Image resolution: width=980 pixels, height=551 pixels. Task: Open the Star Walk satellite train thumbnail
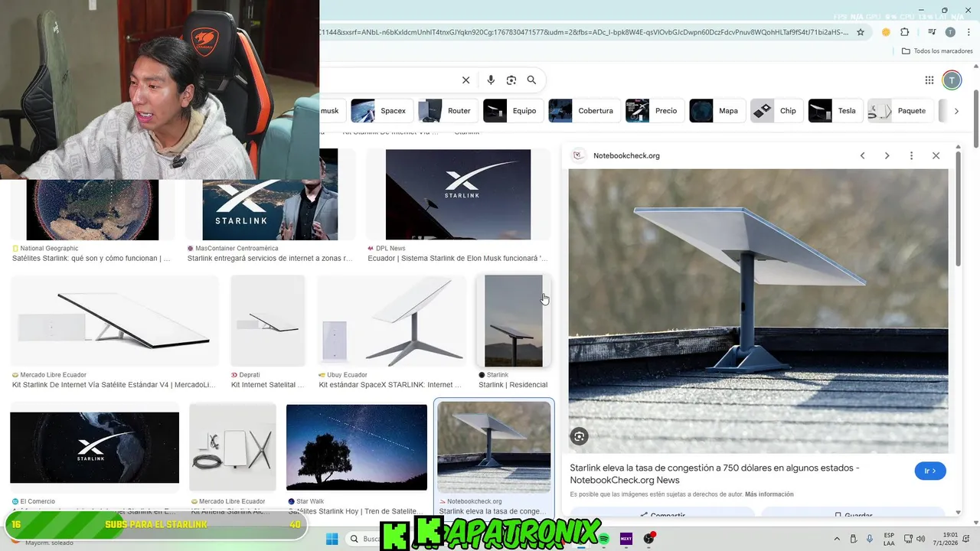(x=357, y=447)
